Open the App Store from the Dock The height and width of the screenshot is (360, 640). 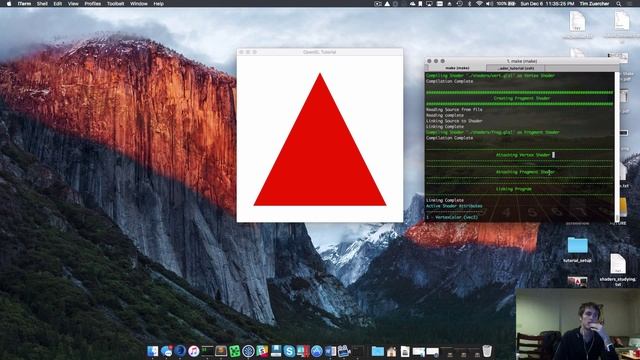click(316, 351)
